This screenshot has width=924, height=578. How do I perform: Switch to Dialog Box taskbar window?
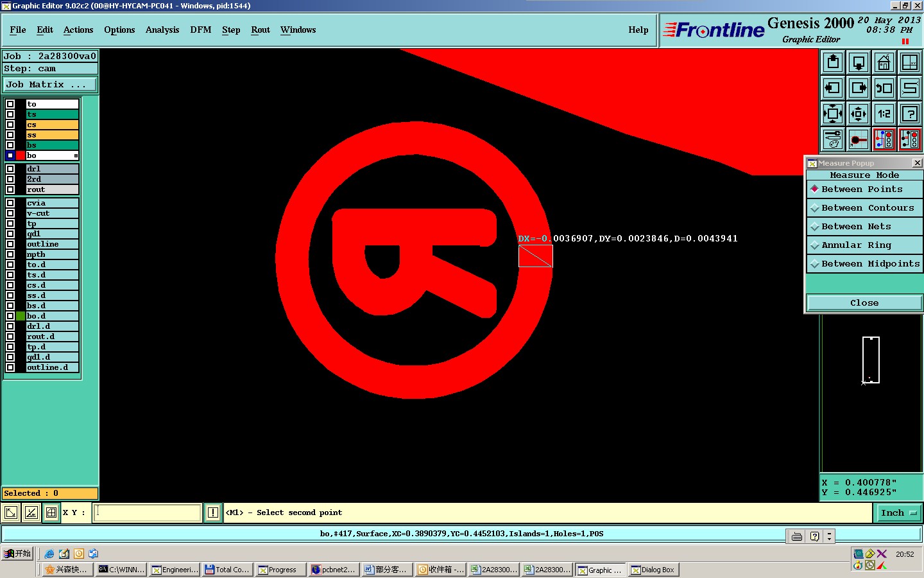(653, 570)
